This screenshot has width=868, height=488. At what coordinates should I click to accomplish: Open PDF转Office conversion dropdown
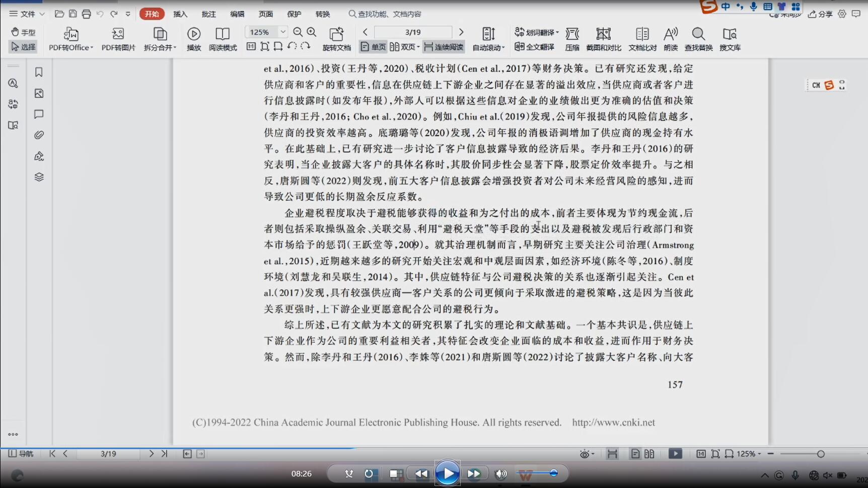point(71,39)
